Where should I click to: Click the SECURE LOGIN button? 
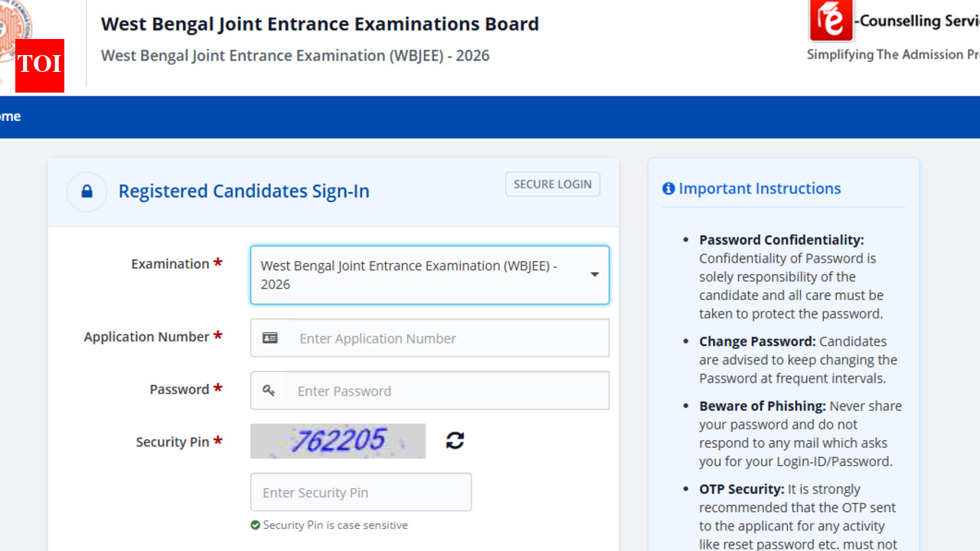pos(552,184)
